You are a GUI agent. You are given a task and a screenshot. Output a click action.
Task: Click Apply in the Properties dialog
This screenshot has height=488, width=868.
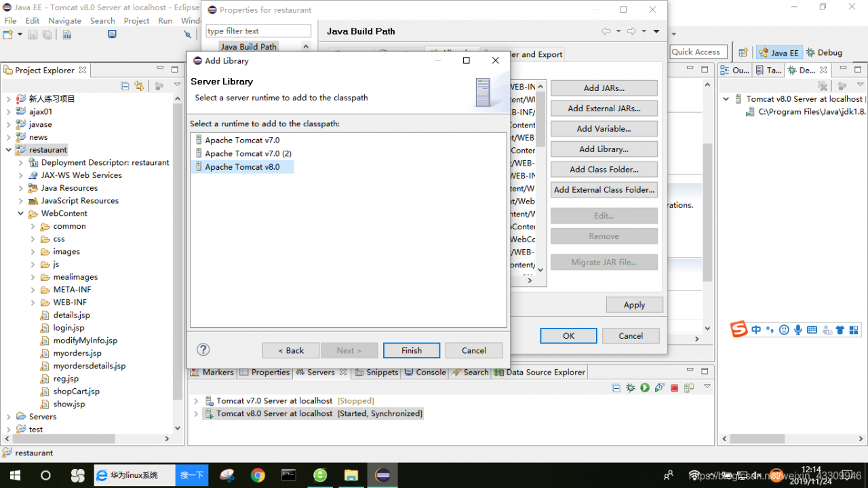pos(635,305)
